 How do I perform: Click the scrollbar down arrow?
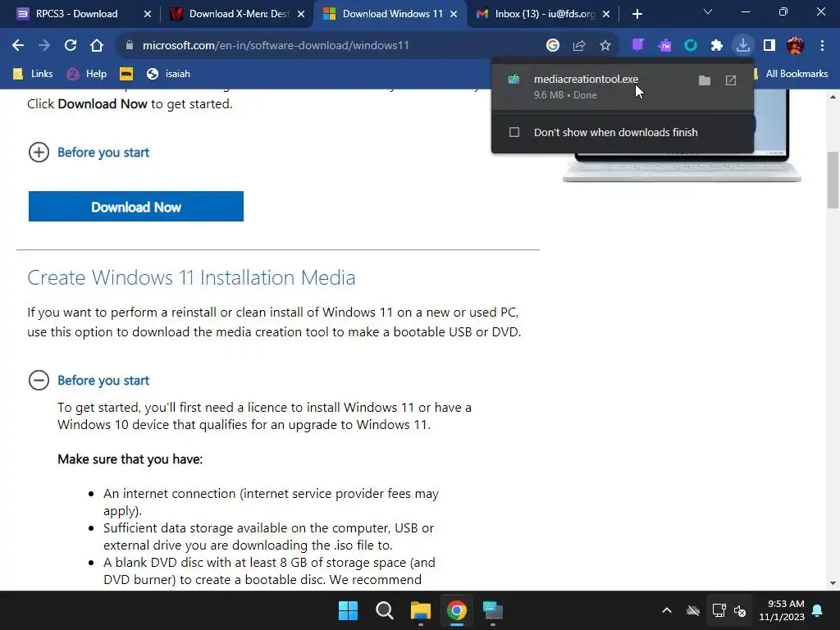pyautogui.click(x=833, y=583)
